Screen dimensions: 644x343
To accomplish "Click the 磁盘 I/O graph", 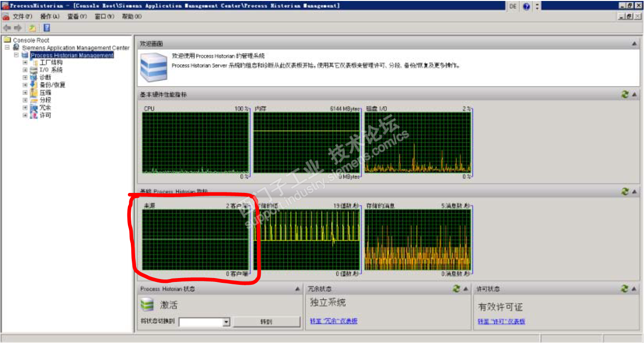I will pyautogui.click(x=417, y=142).
